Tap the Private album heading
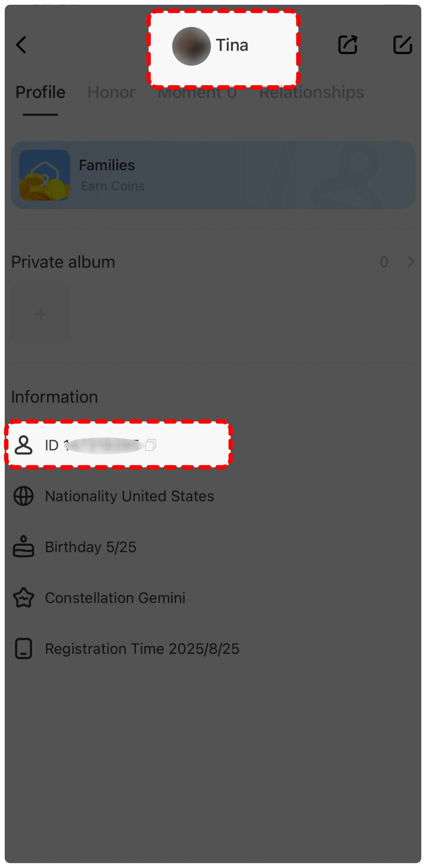The height and width of the screenshot is (868, 426). coord(63,262)
